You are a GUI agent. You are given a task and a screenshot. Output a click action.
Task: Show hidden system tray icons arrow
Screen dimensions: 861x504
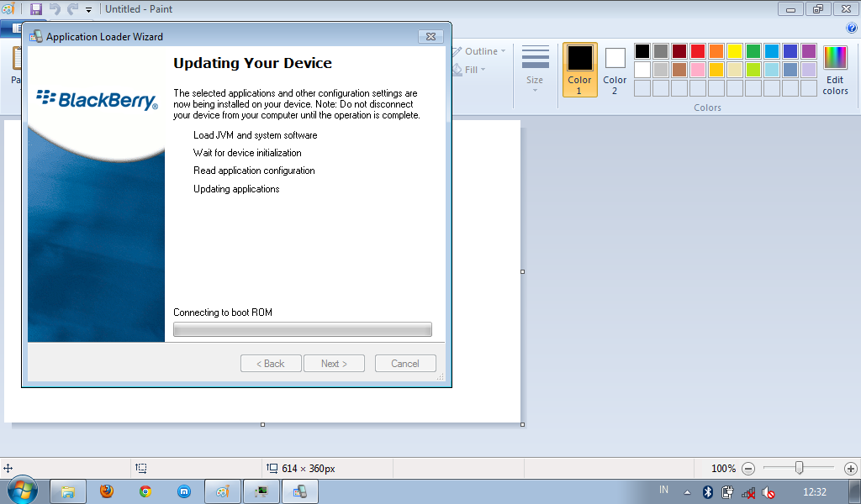(687, 492)
